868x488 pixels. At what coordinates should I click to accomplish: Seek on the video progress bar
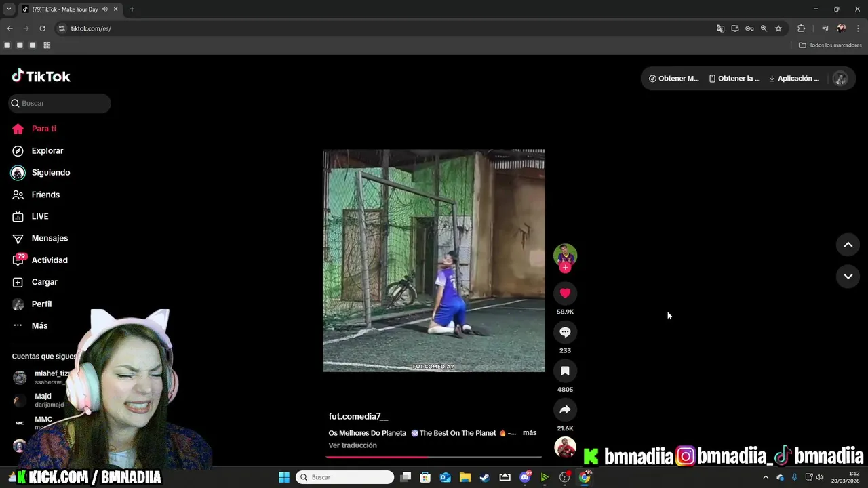434,457
